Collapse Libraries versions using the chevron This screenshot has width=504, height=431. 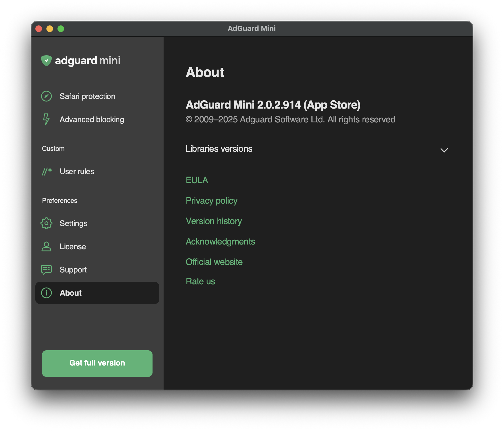444,150
